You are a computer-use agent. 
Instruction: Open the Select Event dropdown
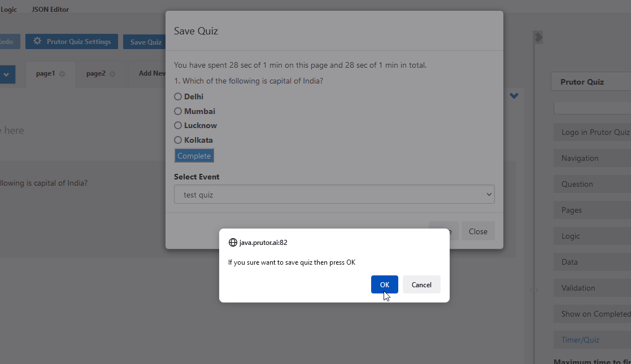click(334, 195)
